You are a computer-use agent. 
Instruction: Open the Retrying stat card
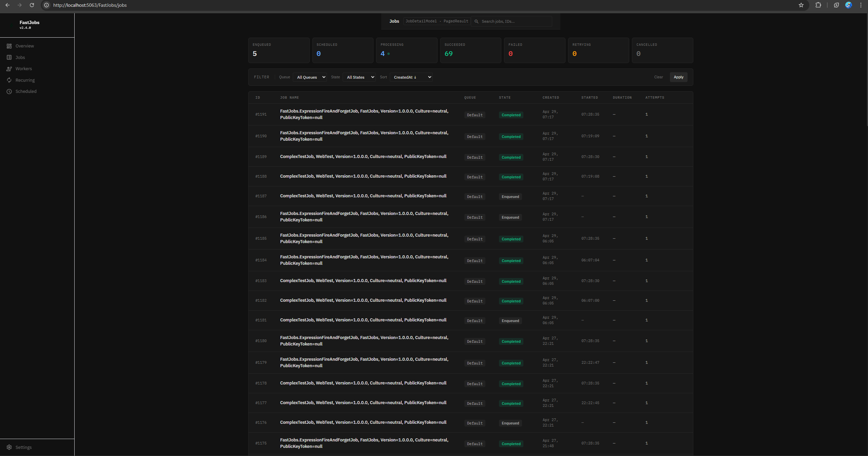point(598,50)
